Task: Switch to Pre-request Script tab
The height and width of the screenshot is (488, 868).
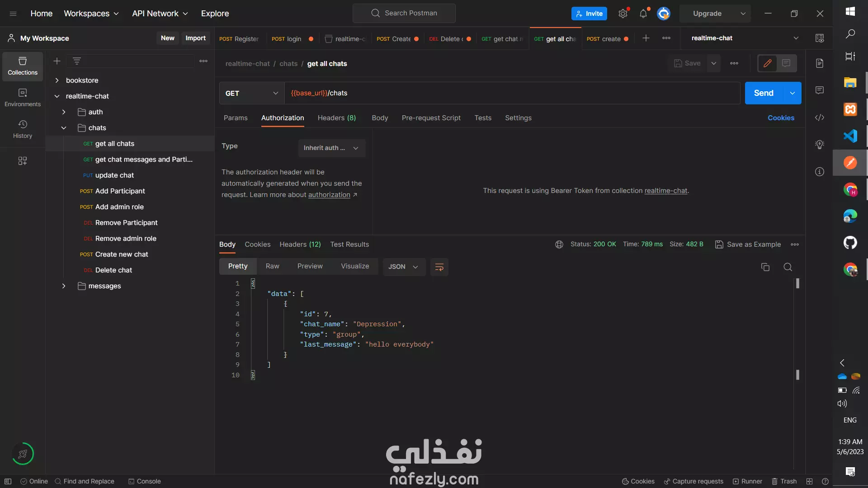Action: [431, 118]
